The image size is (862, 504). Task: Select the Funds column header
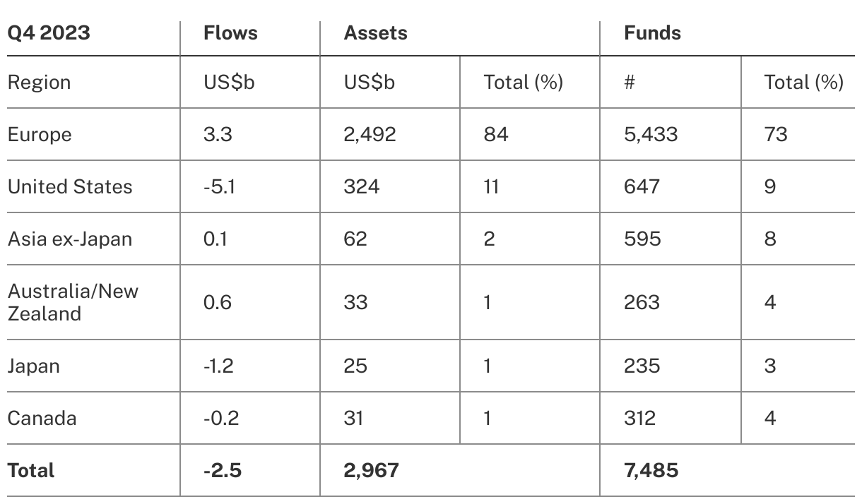(652, 32)
